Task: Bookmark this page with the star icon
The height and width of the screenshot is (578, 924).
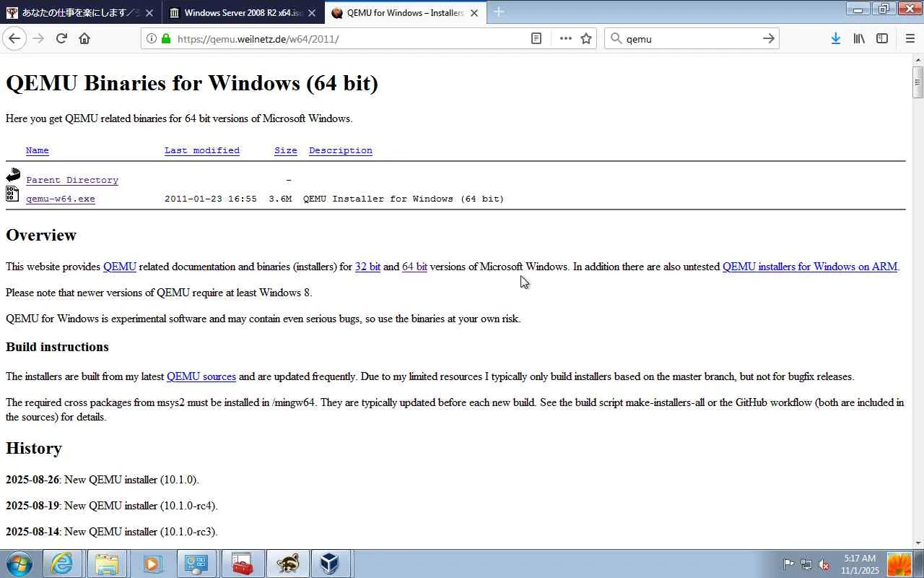Action: click(x=586, y=38)
